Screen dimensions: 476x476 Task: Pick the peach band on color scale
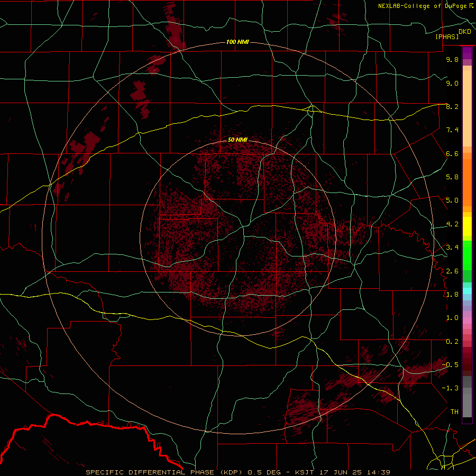pyautogui.click(x=467, y=108)
